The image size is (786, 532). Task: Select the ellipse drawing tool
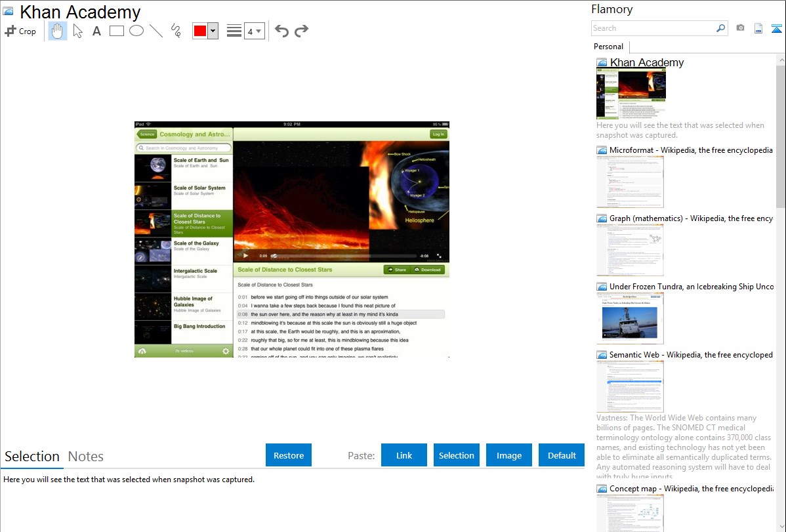point(136,31)
